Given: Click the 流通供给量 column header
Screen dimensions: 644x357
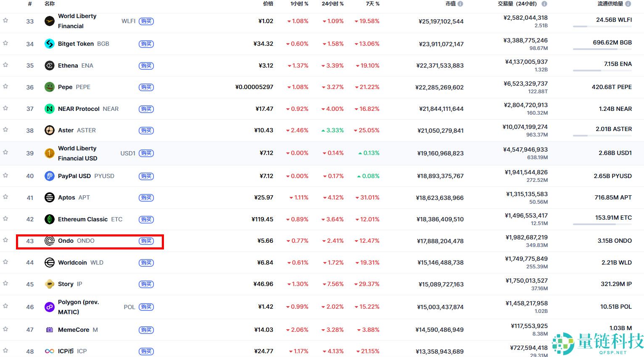Looking at the screenshot, I should tap(610, 4).
